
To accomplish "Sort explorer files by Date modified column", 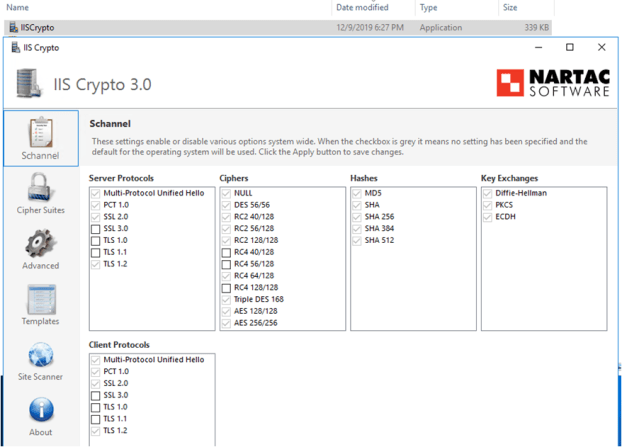I will coord(362,7).
